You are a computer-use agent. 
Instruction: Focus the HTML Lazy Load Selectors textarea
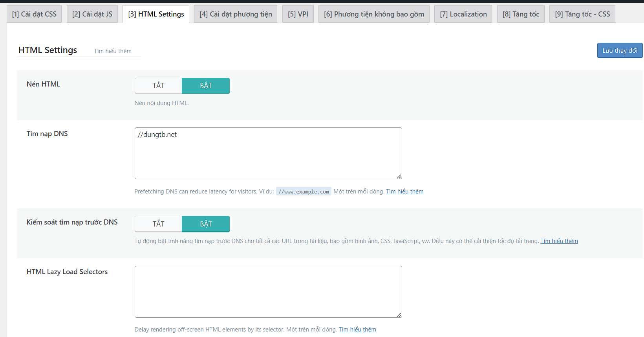click(268, 292)
